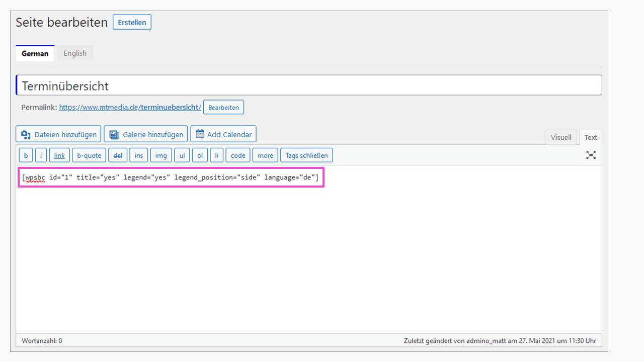
Task: Click the b-quote quicktag button
Action: point(89,155)
